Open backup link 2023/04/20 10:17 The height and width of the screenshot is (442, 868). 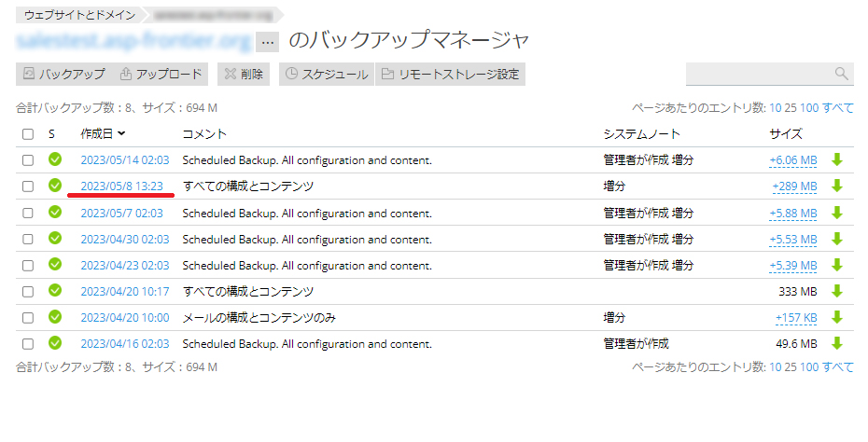pos(125,292)
